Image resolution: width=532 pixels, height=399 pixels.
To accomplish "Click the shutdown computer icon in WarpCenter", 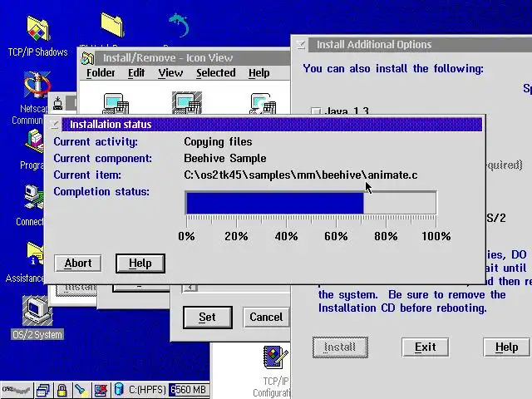I will [101, 390].
